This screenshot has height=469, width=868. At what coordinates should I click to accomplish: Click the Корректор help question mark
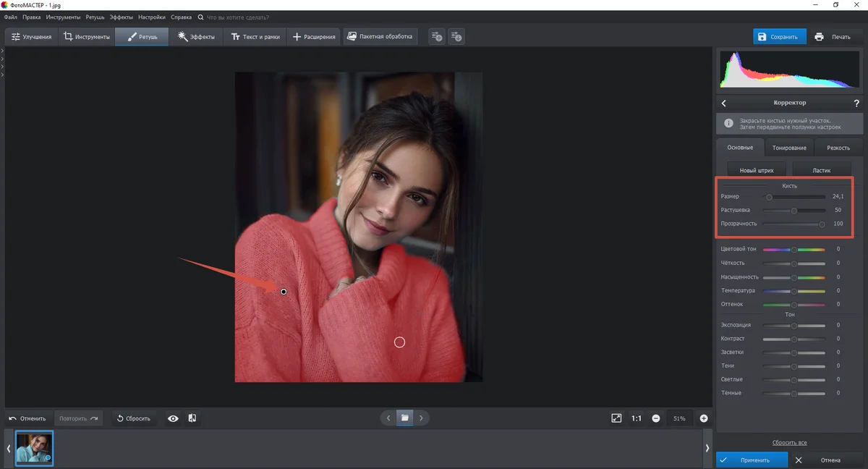click(x=856, y=103)
